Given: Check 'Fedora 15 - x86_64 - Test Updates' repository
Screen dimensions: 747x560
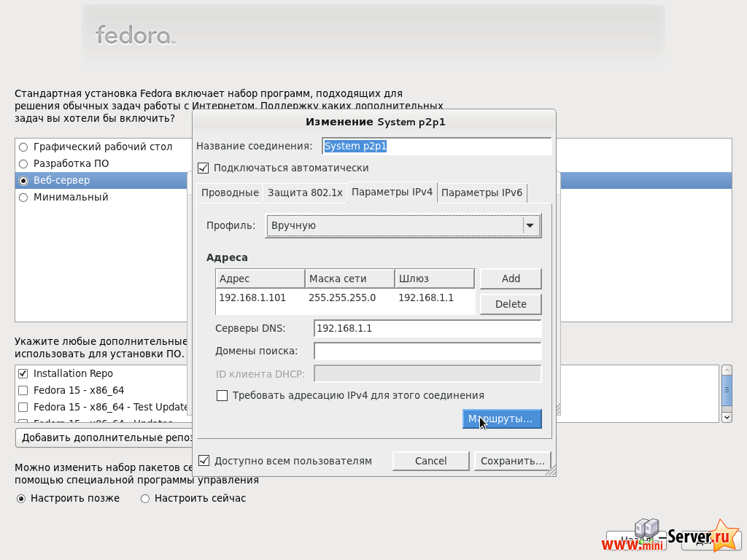Looking at the screenshot, I should (23, 407).
